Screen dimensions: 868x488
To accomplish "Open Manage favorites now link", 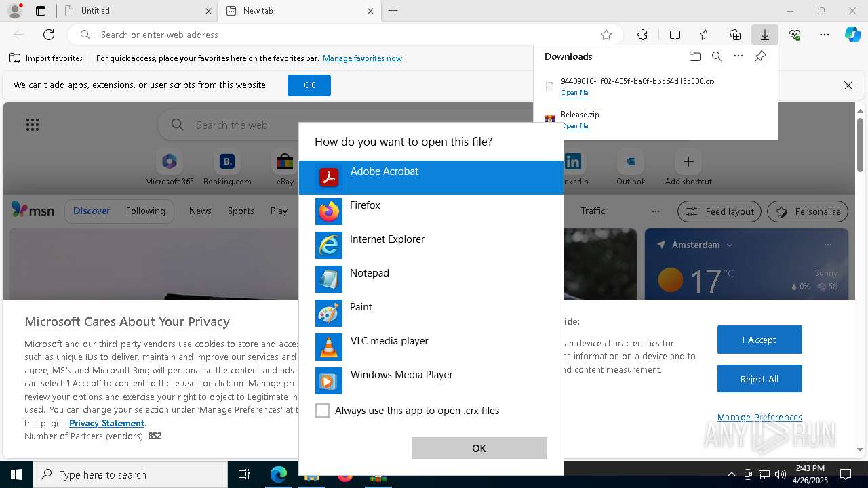I will coord(362,58).
